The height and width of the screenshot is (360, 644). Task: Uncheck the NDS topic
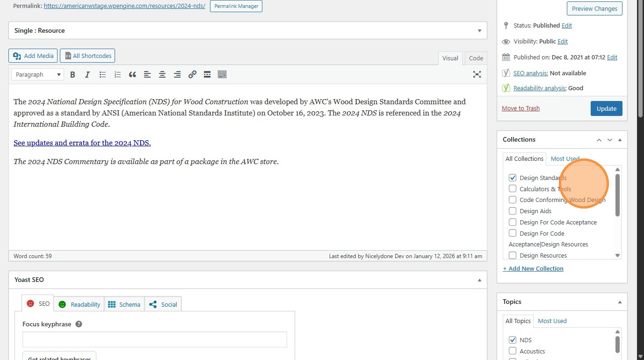pos(513,340)
